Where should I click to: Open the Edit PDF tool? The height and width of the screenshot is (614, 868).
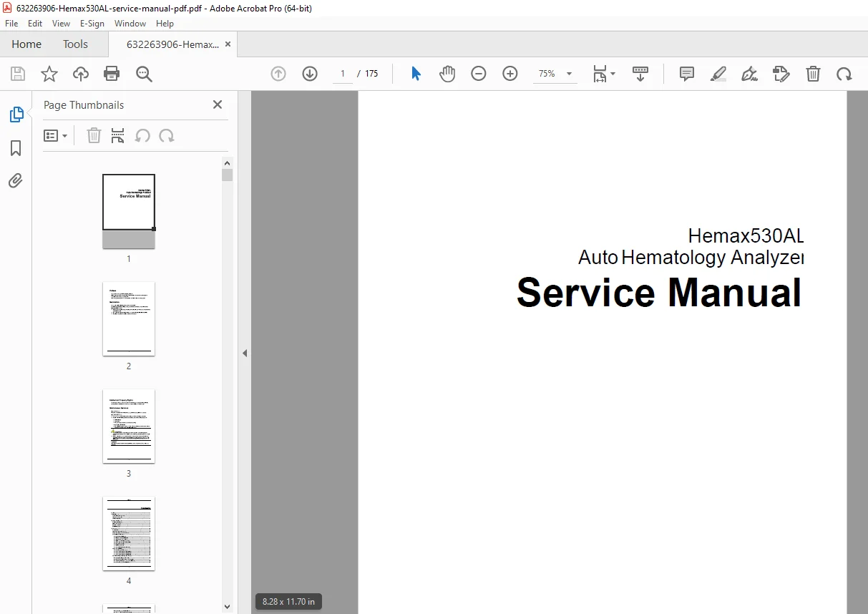point(781,74)
